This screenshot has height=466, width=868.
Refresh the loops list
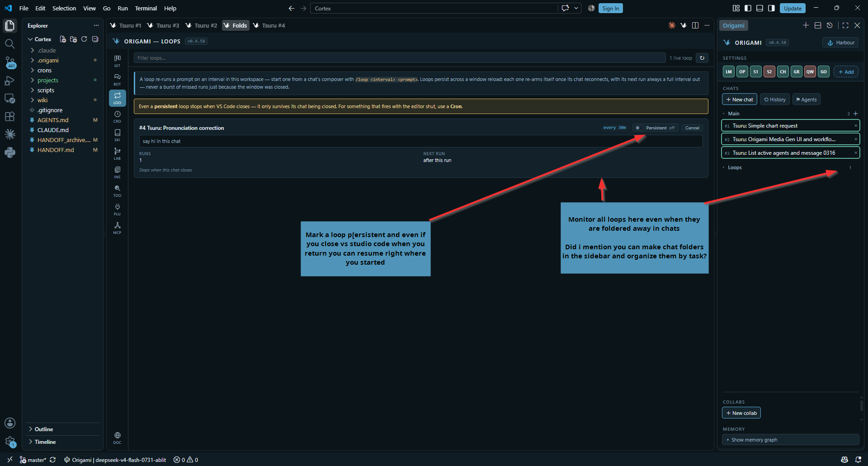702,58
